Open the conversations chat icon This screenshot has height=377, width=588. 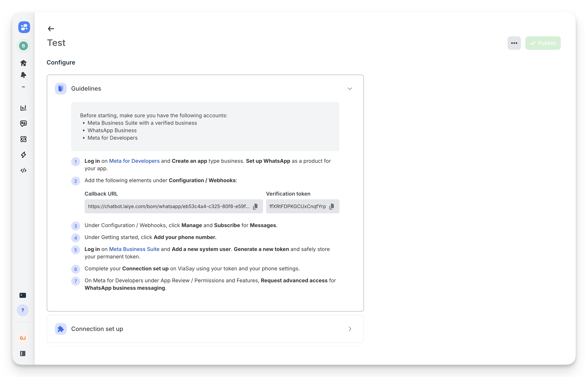pyautogui.click(x=23, y=123)
